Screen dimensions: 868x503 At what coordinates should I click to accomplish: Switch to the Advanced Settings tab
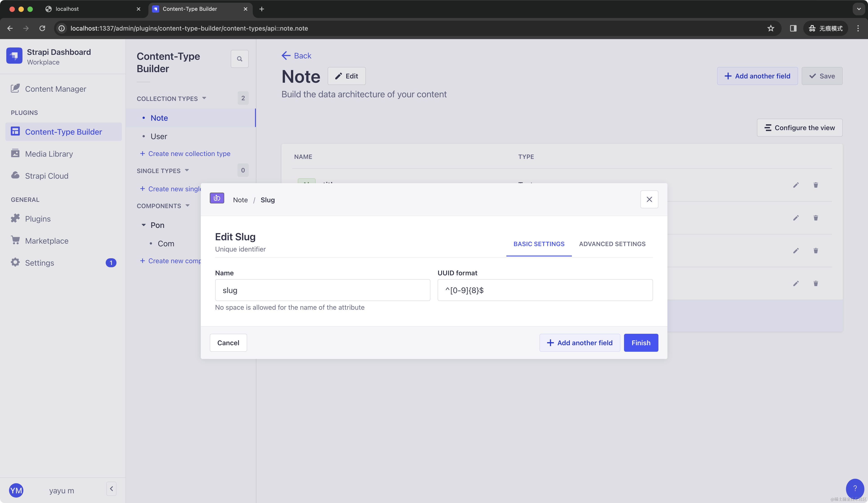[x=612, y=244]
